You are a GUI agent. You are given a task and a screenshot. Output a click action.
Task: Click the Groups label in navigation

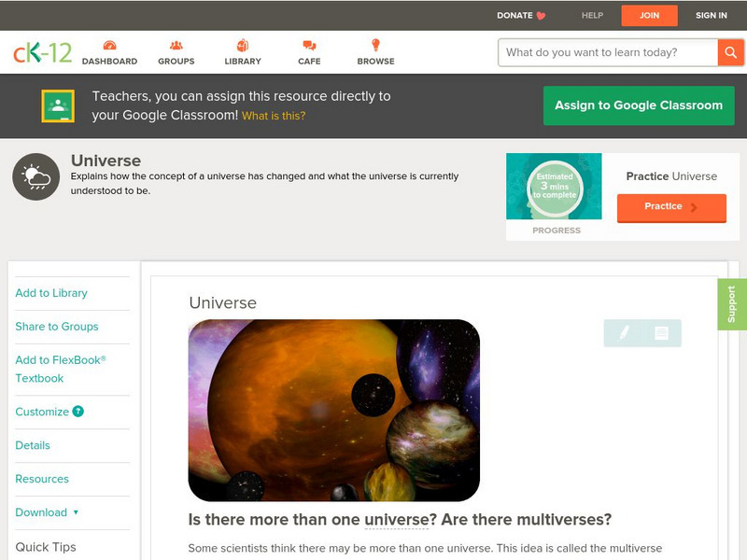pos(176,62)
